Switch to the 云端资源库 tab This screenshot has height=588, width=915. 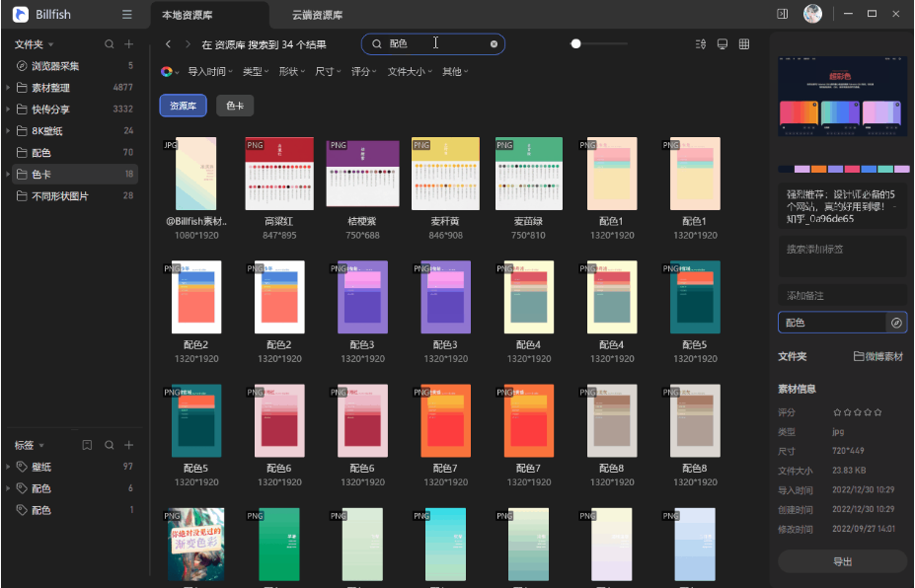pos(318,16)
